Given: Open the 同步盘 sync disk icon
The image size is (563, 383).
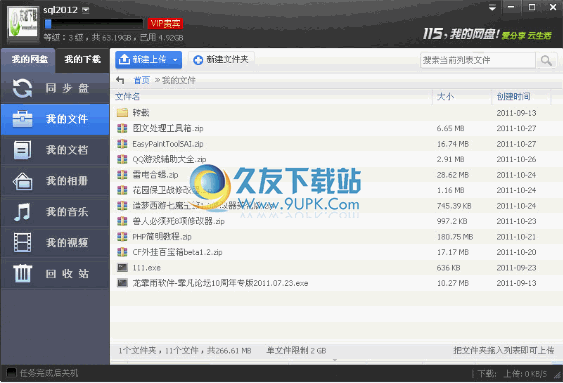Looking at the screenshot, I should coord(22,88).
